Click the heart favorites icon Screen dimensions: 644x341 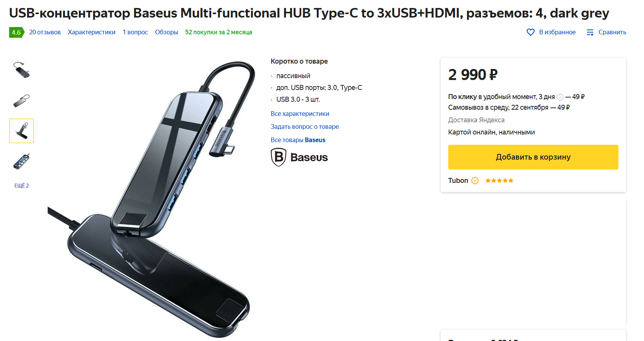(531, 32)
